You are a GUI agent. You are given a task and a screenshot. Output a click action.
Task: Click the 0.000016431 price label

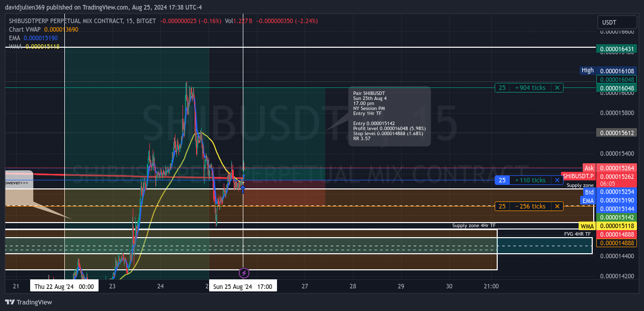click(617, 49)
